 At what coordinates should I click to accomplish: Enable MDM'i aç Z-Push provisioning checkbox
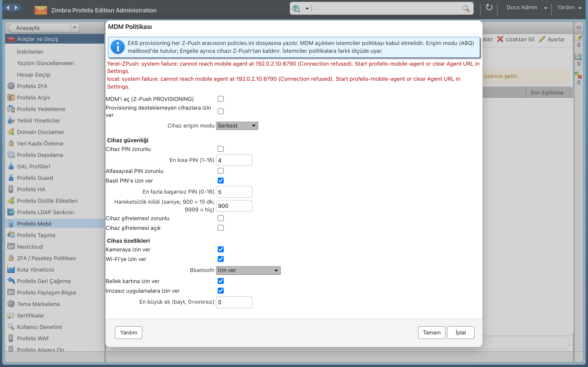[221, 99]
